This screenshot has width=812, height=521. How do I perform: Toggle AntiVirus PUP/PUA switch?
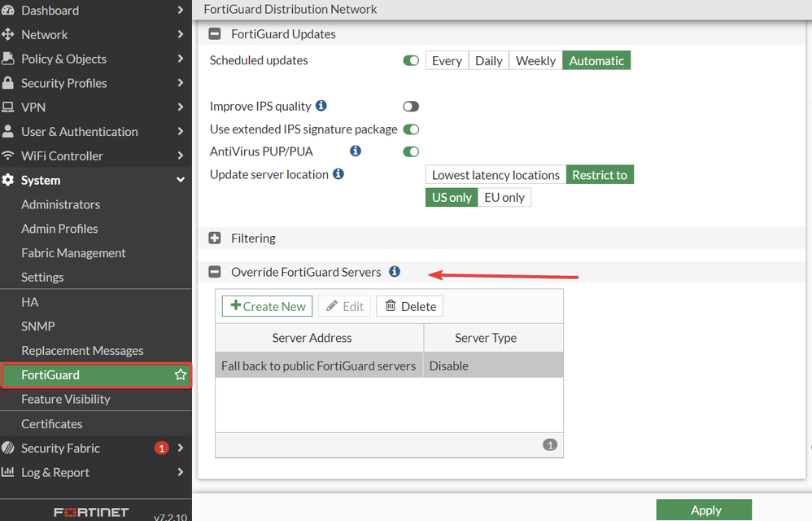tap(411, 151)
